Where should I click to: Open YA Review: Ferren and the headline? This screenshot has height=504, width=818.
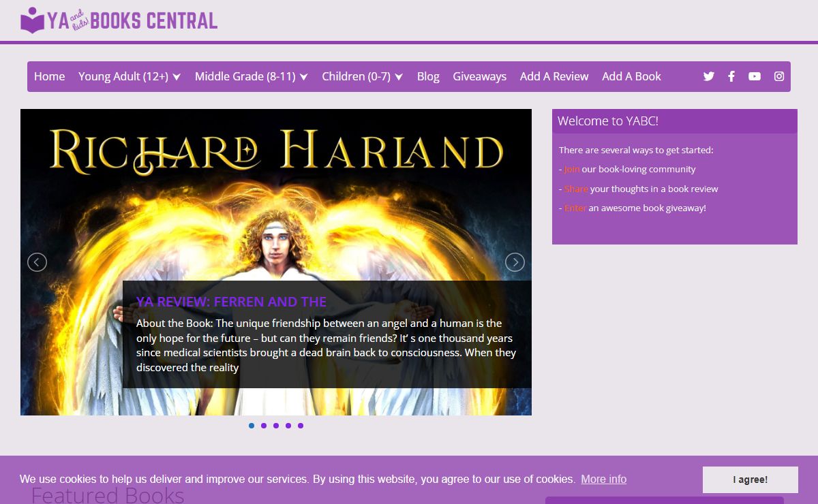tap(231, 302)
